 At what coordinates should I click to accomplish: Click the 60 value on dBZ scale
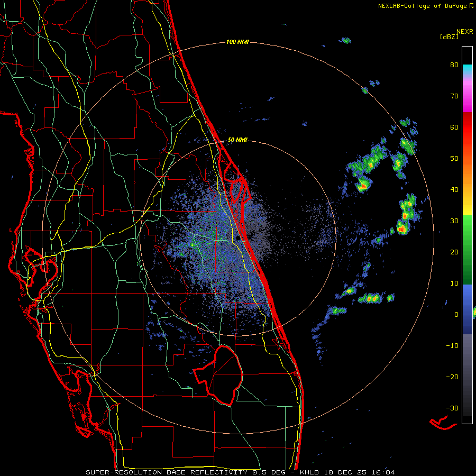[454, 127]
